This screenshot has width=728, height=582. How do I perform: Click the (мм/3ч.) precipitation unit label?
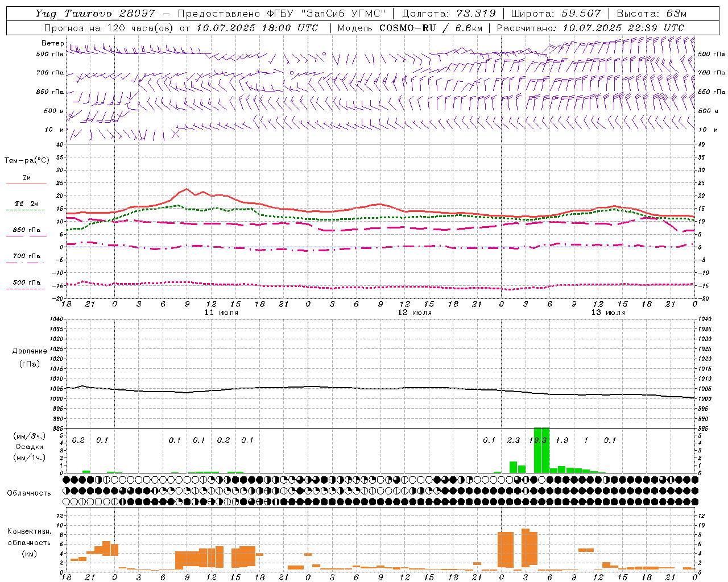click(30, 436)
